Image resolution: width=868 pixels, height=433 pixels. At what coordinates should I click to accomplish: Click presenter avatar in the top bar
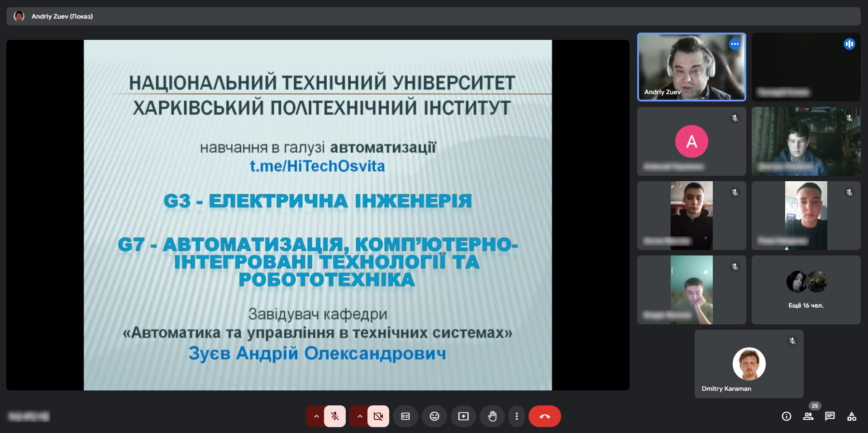click(19, 16)
